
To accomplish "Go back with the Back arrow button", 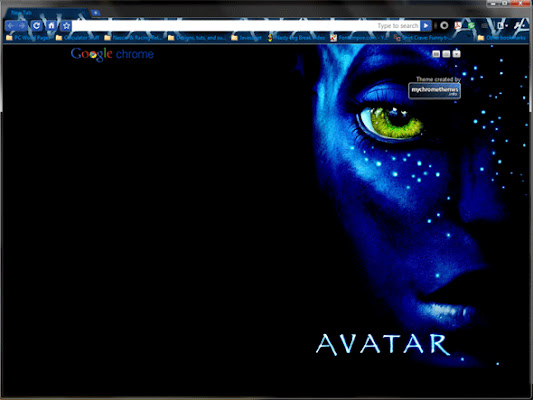I will (x=11, y=25).
